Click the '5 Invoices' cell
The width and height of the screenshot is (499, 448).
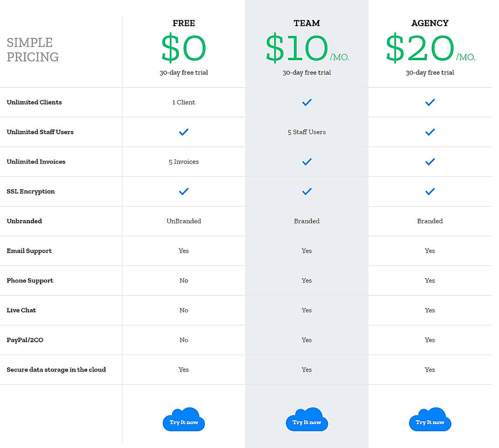(x=184, y=162)
